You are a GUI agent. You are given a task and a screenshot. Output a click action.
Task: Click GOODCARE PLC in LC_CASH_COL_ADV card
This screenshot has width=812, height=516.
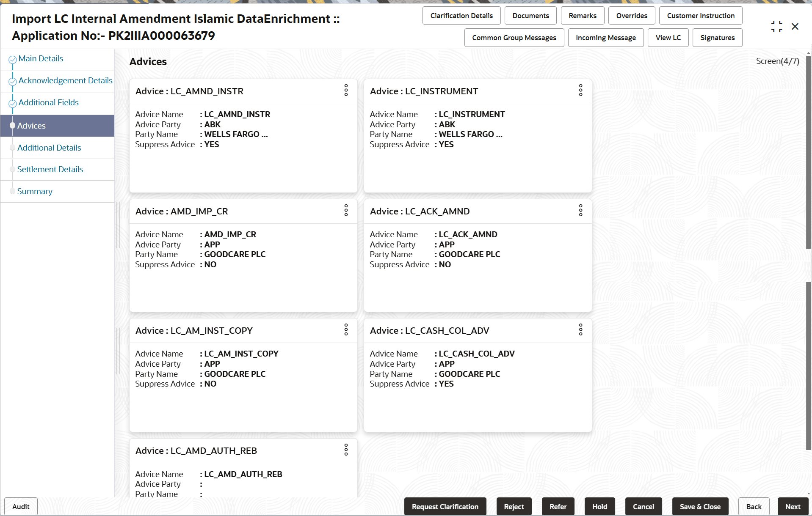pyautogui.click(x=470, y=374)
